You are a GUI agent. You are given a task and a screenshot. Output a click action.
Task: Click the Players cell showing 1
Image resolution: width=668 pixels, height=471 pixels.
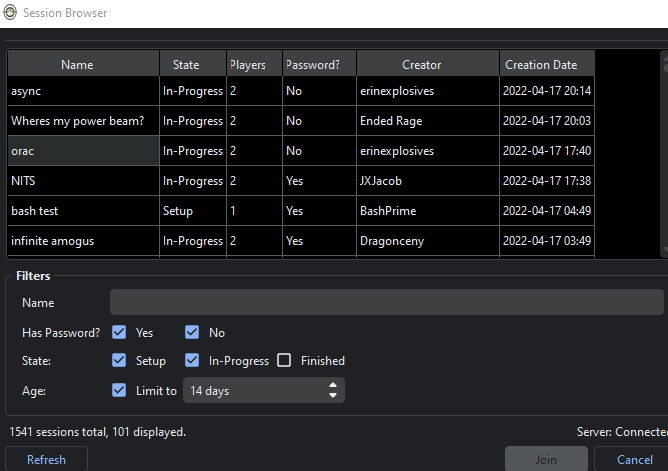point(254,211)
